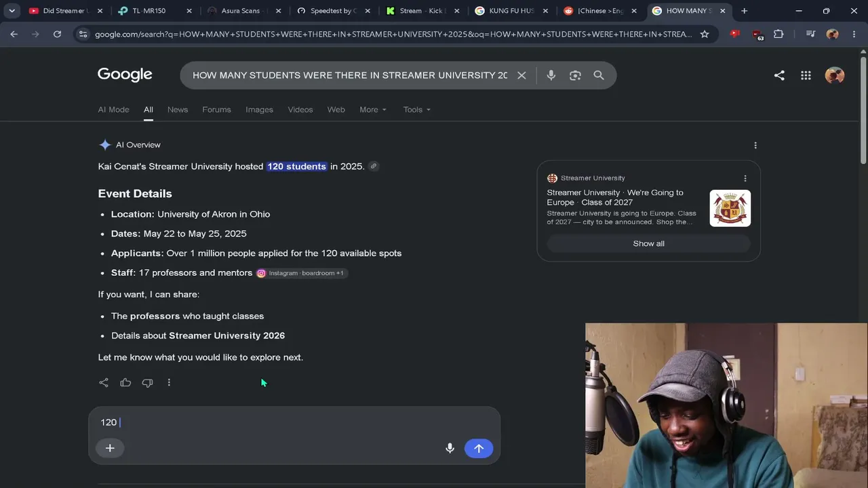This screenshot has height=488, width=868.
Task: Open the Chrome profile avatar in toolbar
Action: pyautogui.click(x=832, y=34)
